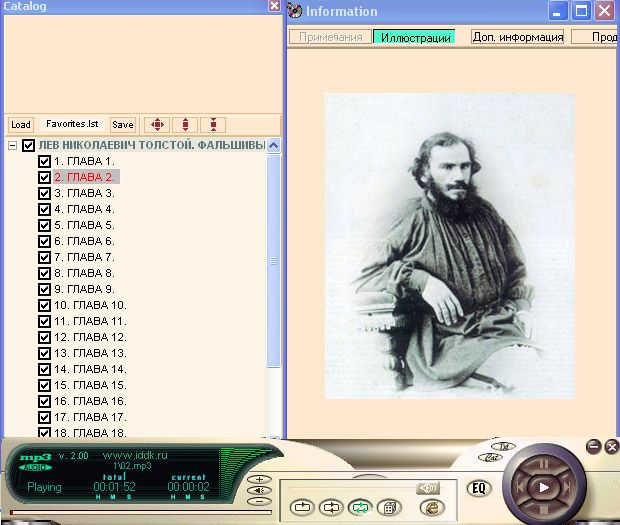Open the internet browser 'e' icon
Screen dimensions: 620x525
431,508
